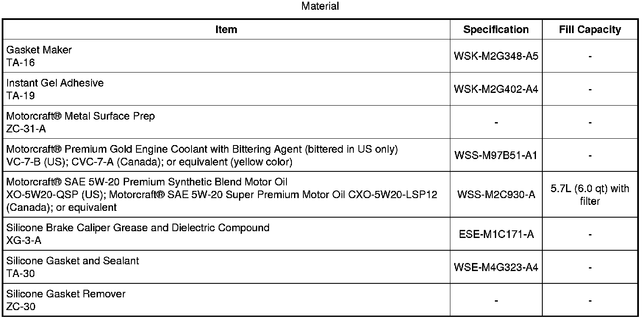The height and width of the screenshot is (319, 644).
Task: Select the Instant Gel Adhesive TA-19 item
Action: 55,89
